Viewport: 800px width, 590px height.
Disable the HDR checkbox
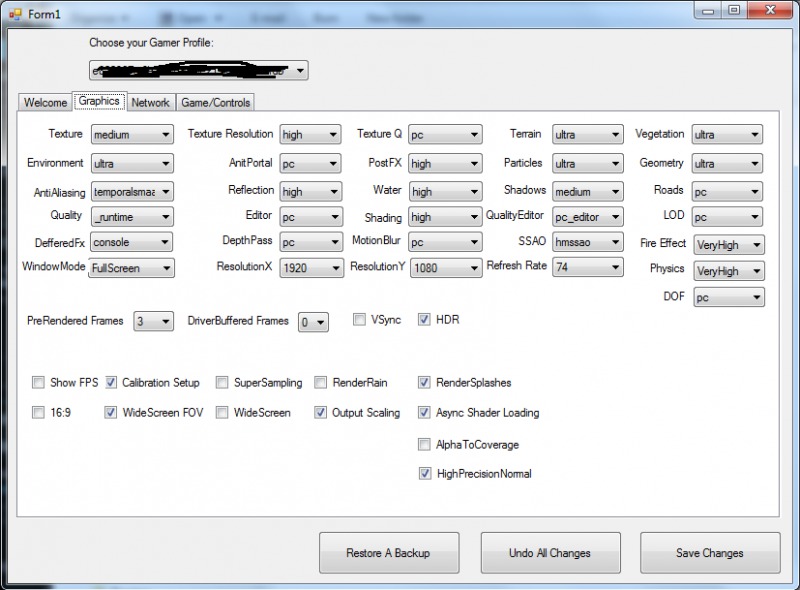tap(424, 319)
